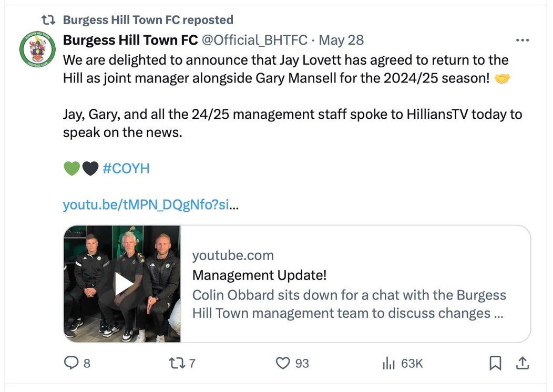Image resolution: width=553 pixels, height=392 pixels.
Task: Click the youtube.com domain text in card
Action: pyautogui.click(x=233, y=255)
